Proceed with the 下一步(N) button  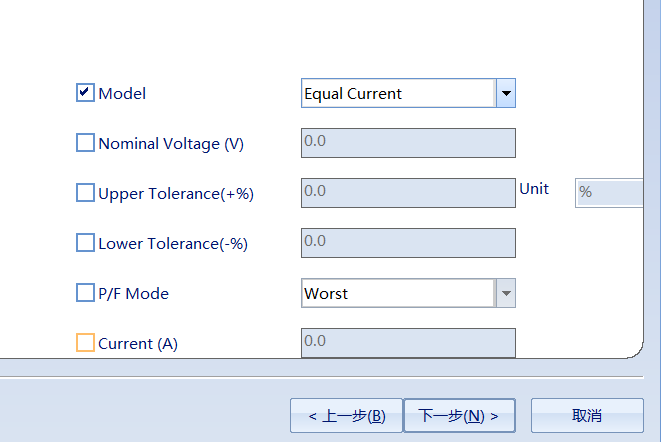(458, 415)
